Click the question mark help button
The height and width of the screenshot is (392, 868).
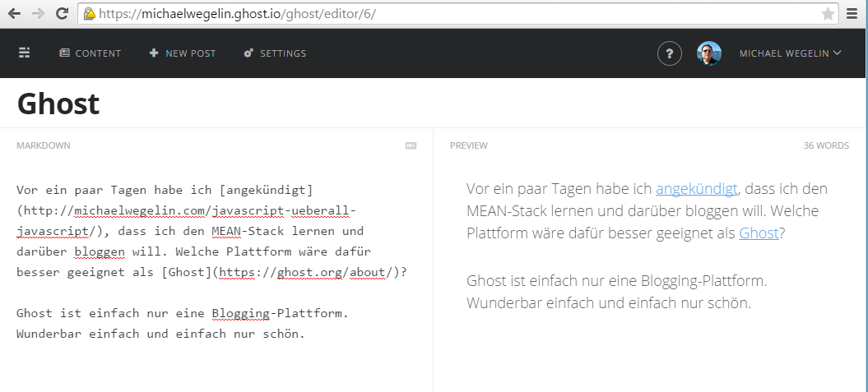669,53
